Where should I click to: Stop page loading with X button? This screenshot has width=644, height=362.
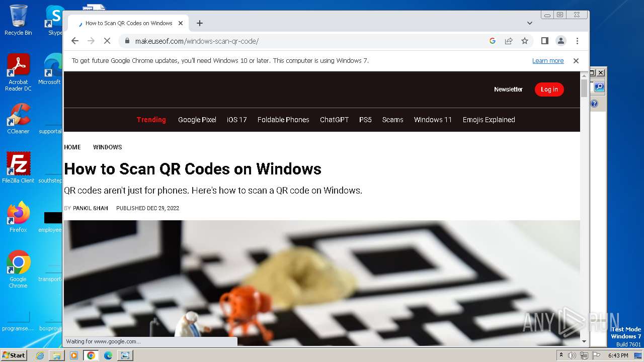pyautogui.click(x=107, y=41)
